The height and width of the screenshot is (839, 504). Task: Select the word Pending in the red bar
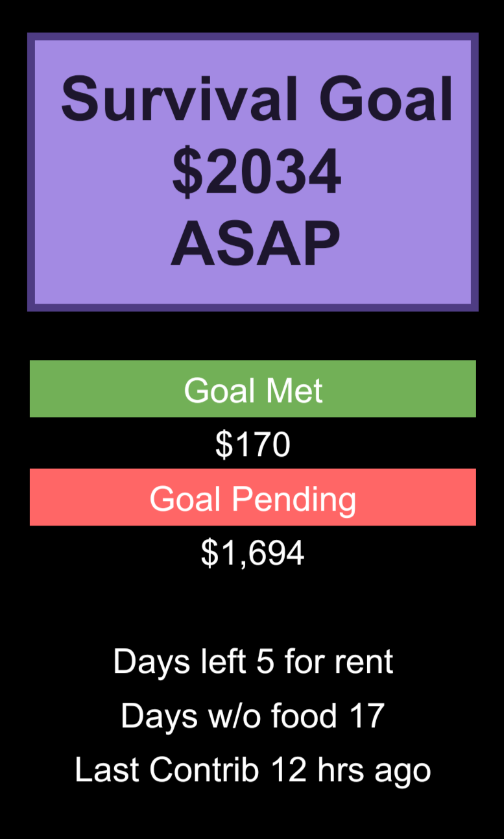[x=294, y=500]
